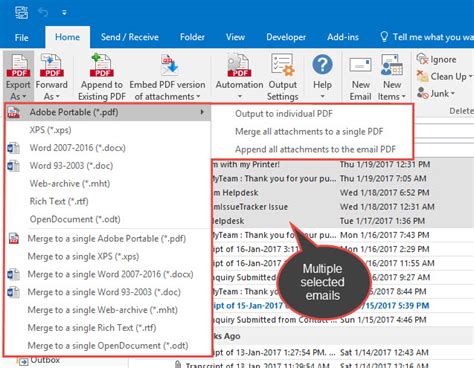Click Append to Existing PDF icon

pyautogui.click(x=102, y=65)
